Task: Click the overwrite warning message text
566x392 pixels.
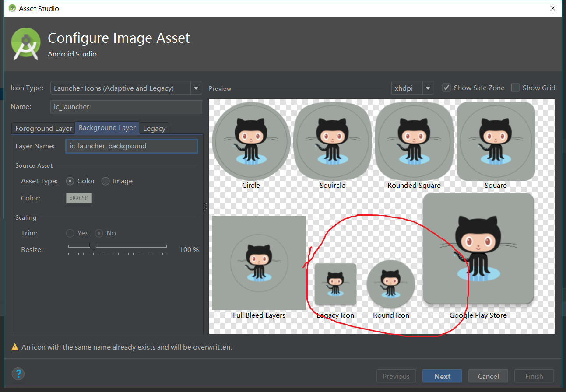Action: coord(127,347)
